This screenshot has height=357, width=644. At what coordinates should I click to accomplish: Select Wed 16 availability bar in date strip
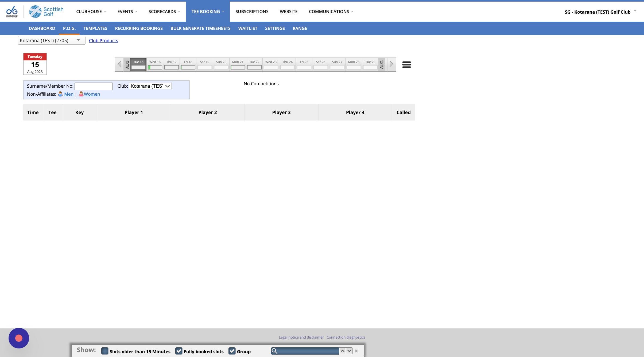(155, 67)
